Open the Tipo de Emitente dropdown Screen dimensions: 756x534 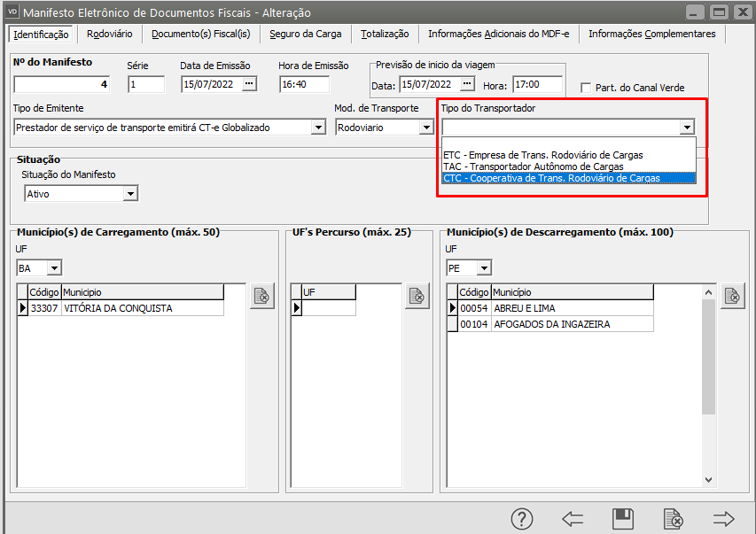318,128
